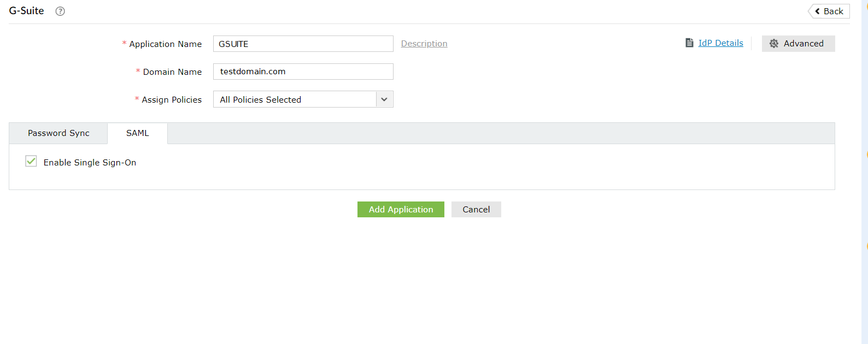Open the Assign Policies dropdown arrow
This screenshot has height=344, width=868.
point(384,99)
